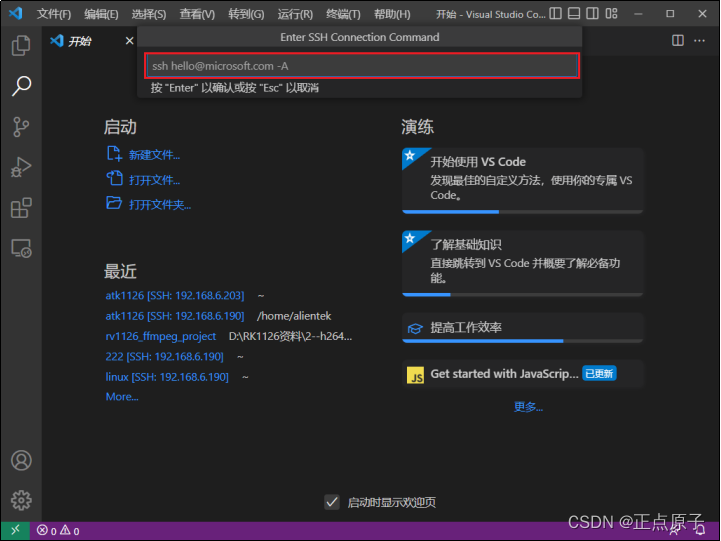Screen dimensions: 721x541
Task: Open the 文件(F) menu
Action: click(54, 14)
